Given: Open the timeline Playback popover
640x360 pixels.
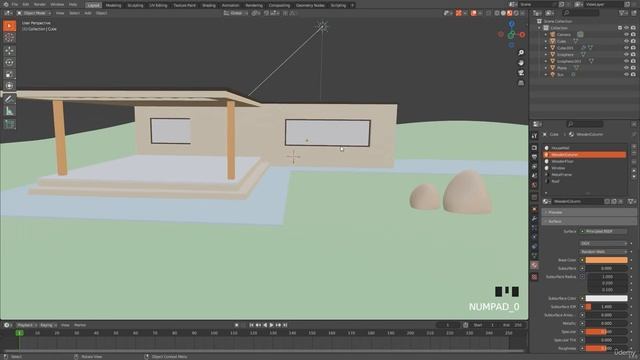Looking at the screenshot, I should (26, 325).
